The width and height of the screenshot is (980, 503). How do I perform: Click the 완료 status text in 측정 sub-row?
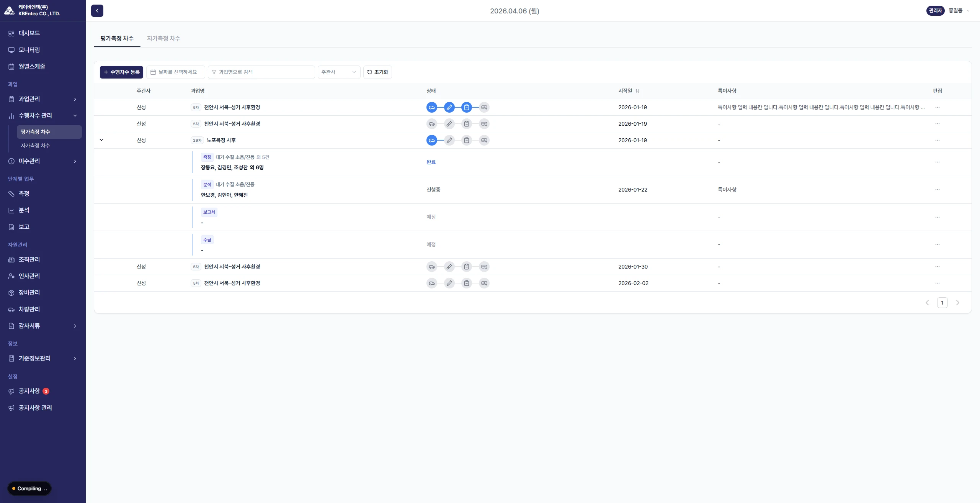(x=431, y=162)
